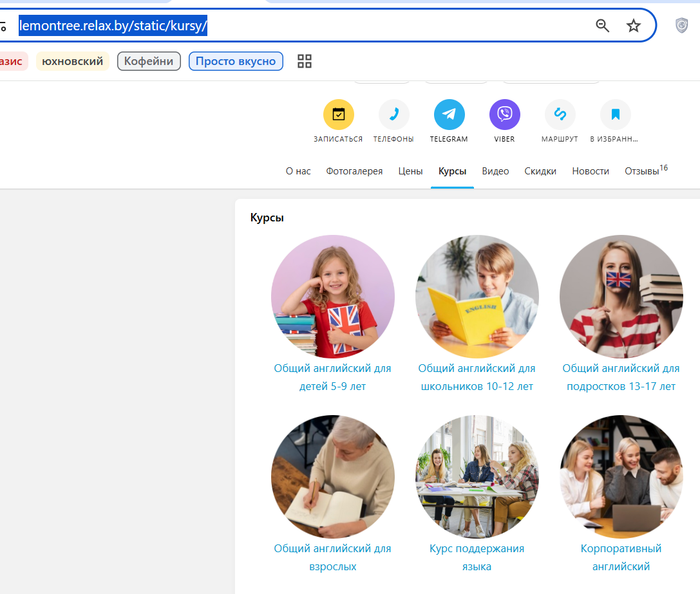
Task: Open the Телефоны phone icon
Action: pyautogui.click(x=393, y=115)
